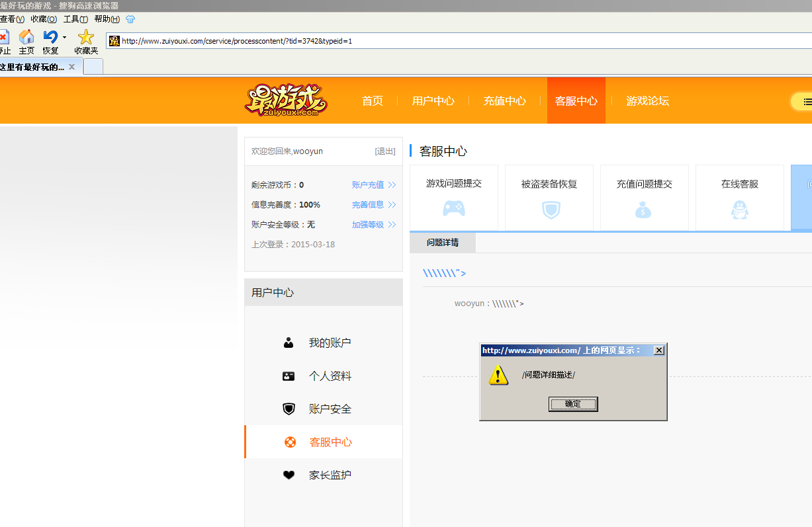Click the alert dialog title bar
The width and height of the screenshot is (812, 527).
[573, 350]
